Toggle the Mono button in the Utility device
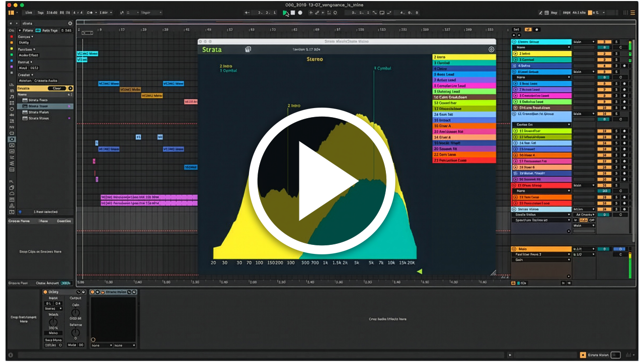Viewport: 644px width, 362px height. [53, 333]
